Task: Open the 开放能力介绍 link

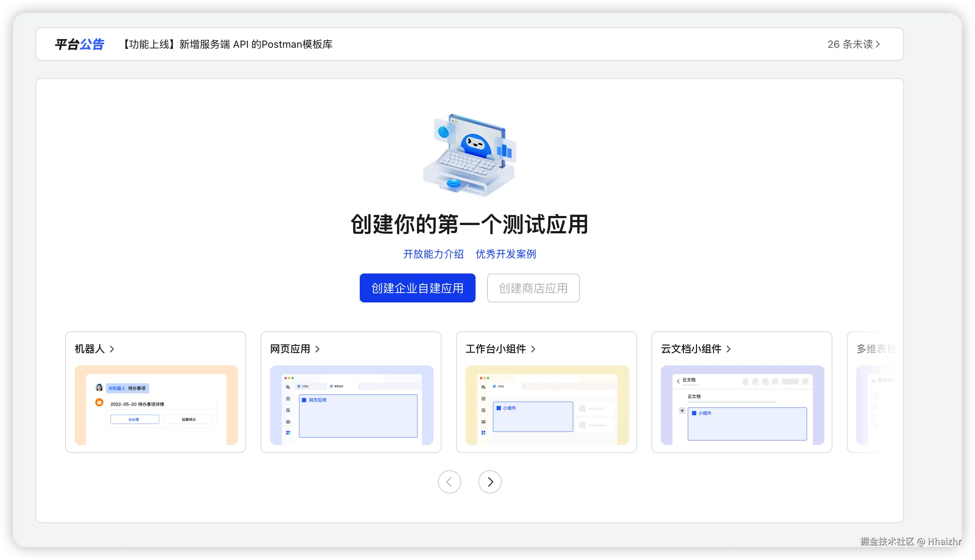Action: (x=433, y=254)
